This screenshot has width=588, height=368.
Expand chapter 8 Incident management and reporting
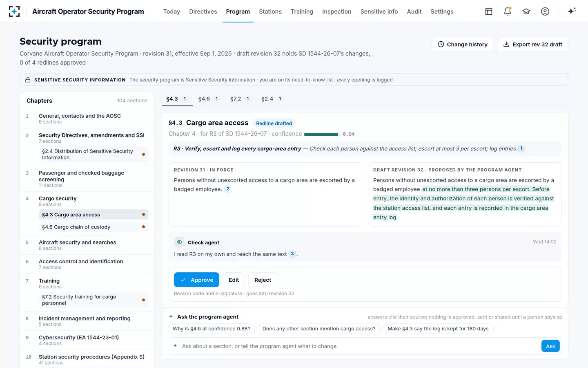(87, 321)
